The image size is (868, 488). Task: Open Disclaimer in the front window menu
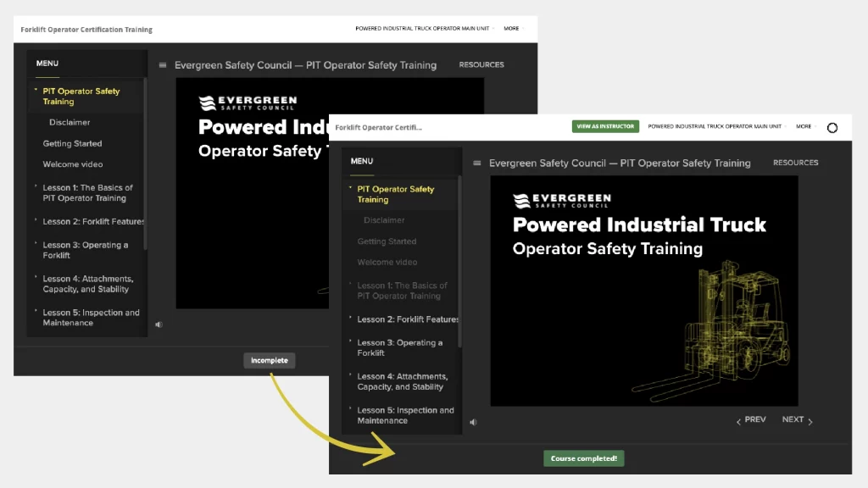(x=384, y=220)
